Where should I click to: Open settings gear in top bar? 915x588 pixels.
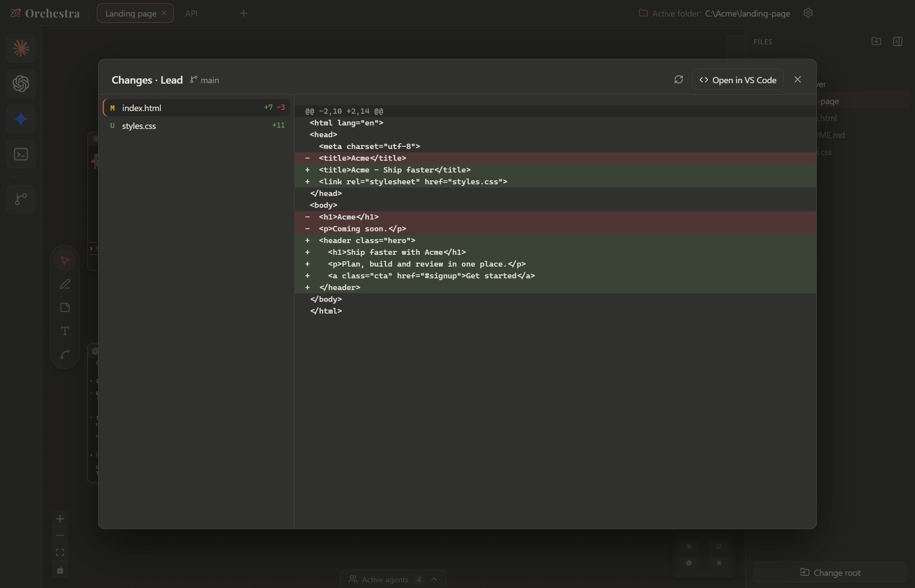[808, 13]
